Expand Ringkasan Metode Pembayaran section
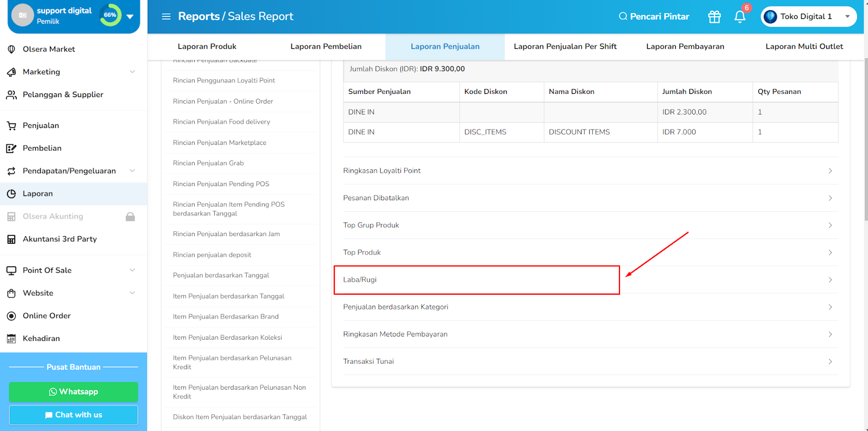868x431 pixels. pyautogui.click(x=590, y=334)
